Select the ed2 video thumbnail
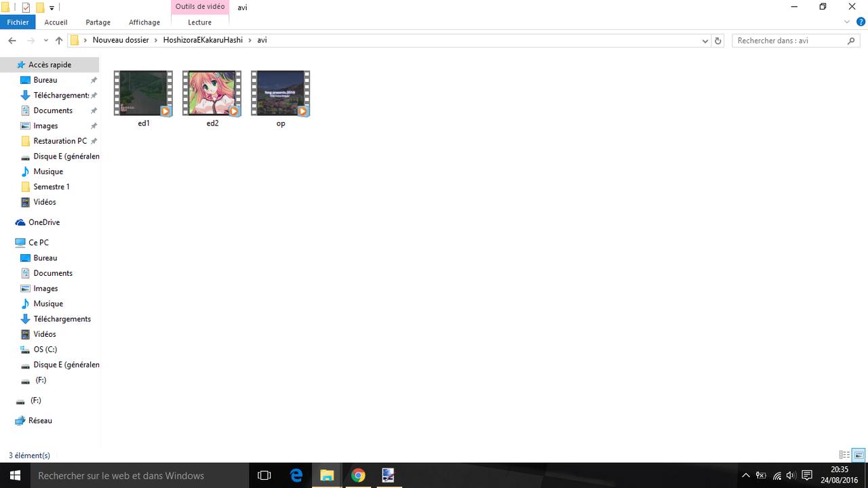The image size is (868, 488). tap(212, 94)
